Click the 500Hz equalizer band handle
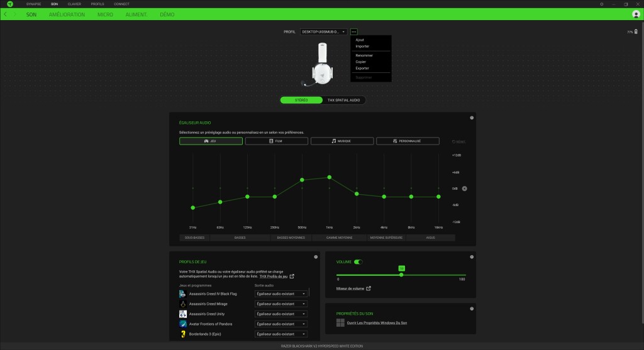644x350 pixels. pyautogui.click(x=303, y=180)
